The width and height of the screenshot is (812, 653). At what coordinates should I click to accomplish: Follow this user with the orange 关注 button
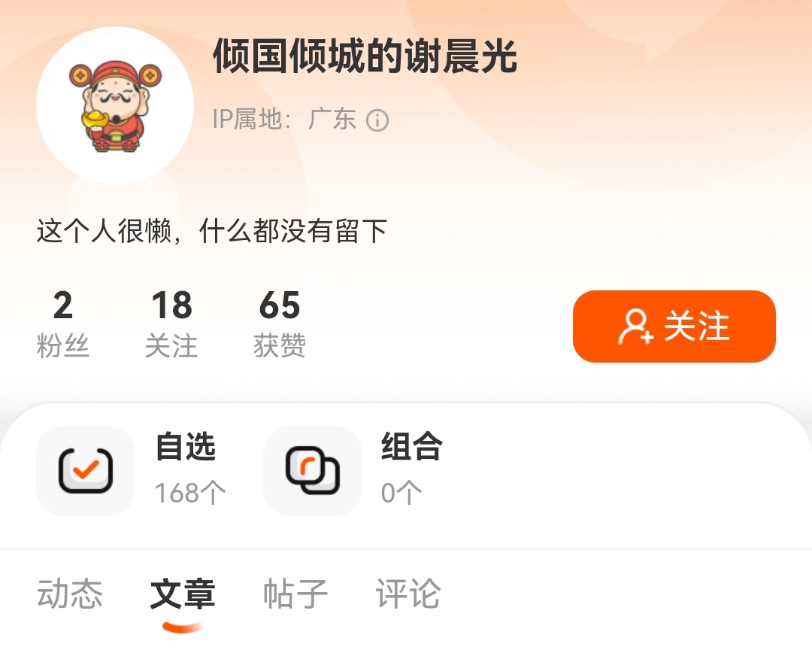point(674,326)
